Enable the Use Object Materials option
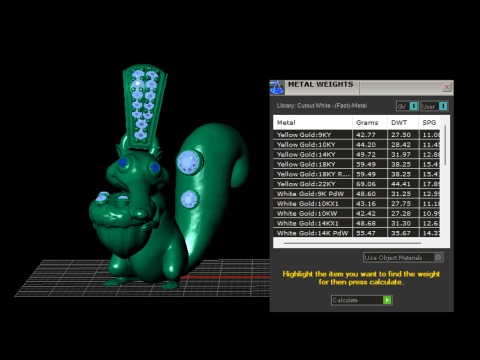The height and width of the screenshot is (360, 480). pos(403,257)
